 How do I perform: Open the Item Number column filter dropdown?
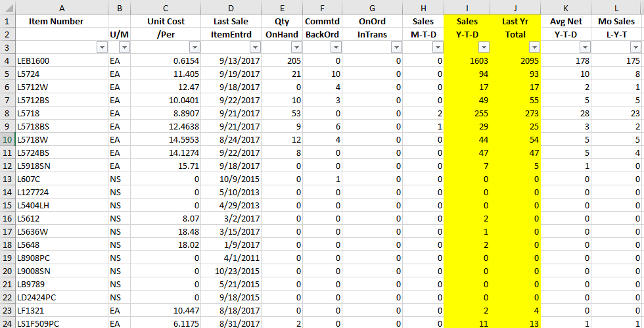[102, 48]
